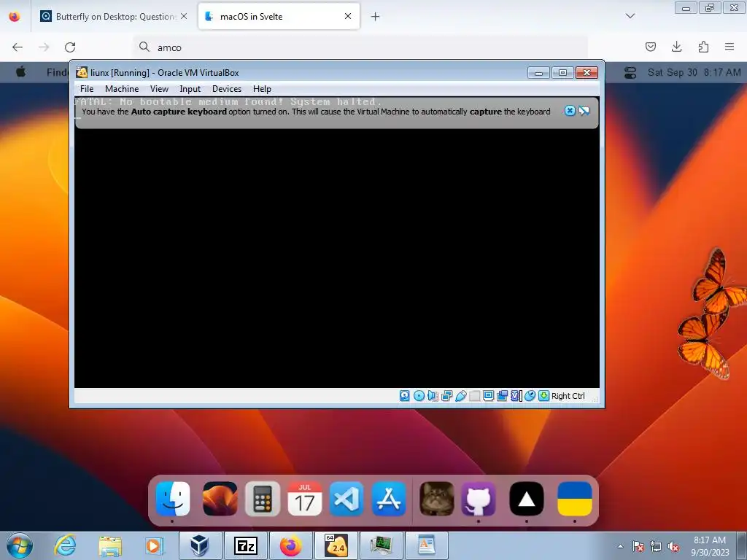Click the muted volume tray icon
Image resolution: width=747 pixels, height=560 pixels.
point(673,547)
